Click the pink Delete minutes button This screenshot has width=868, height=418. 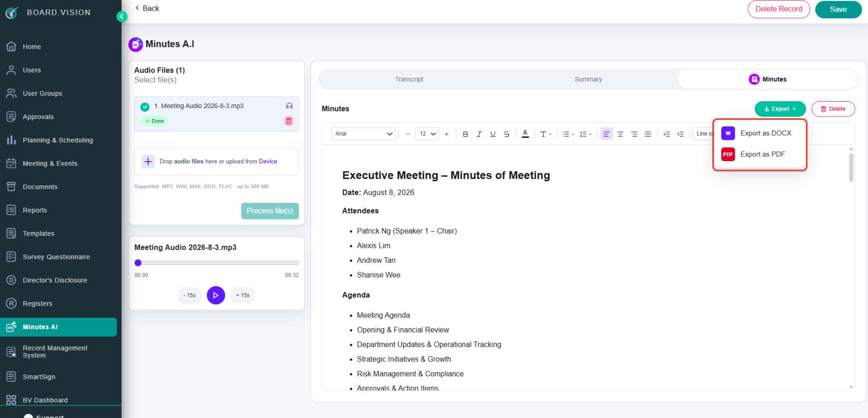[833, 109]
